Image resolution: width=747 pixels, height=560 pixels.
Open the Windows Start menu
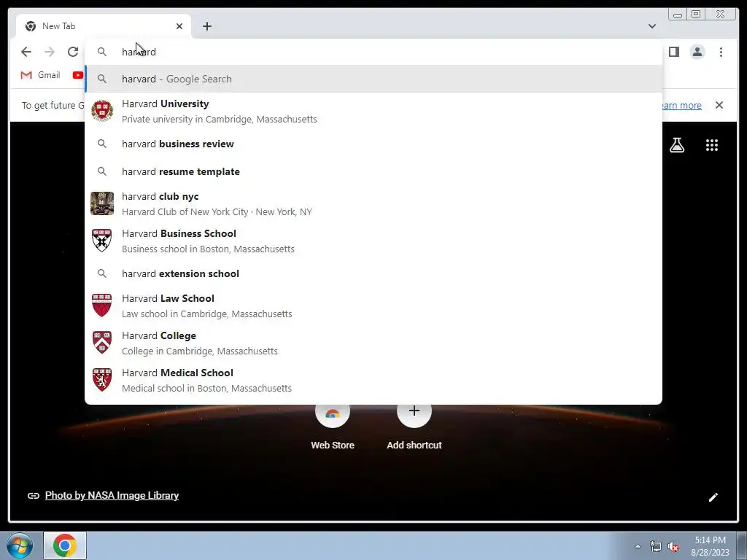[19, 545]
